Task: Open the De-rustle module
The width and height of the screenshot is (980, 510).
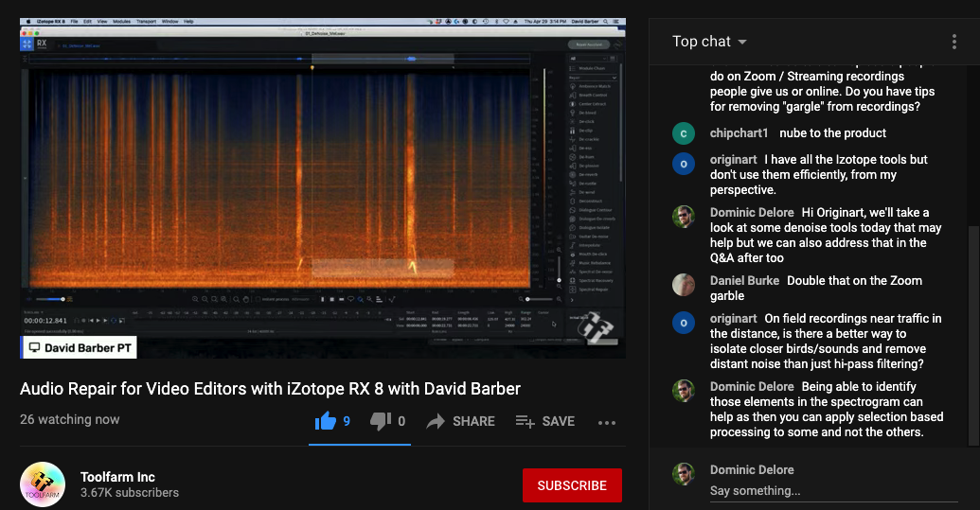Action: click(x=582, y=184)
